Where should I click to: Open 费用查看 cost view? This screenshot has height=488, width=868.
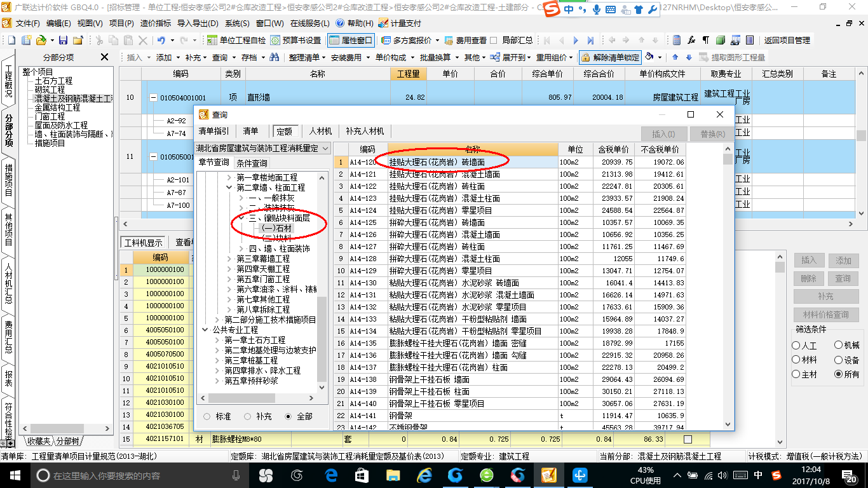[x=466, y=40]
